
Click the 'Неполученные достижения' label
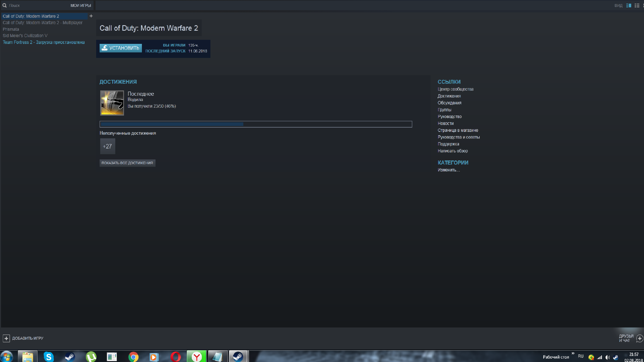click(128, 133)
